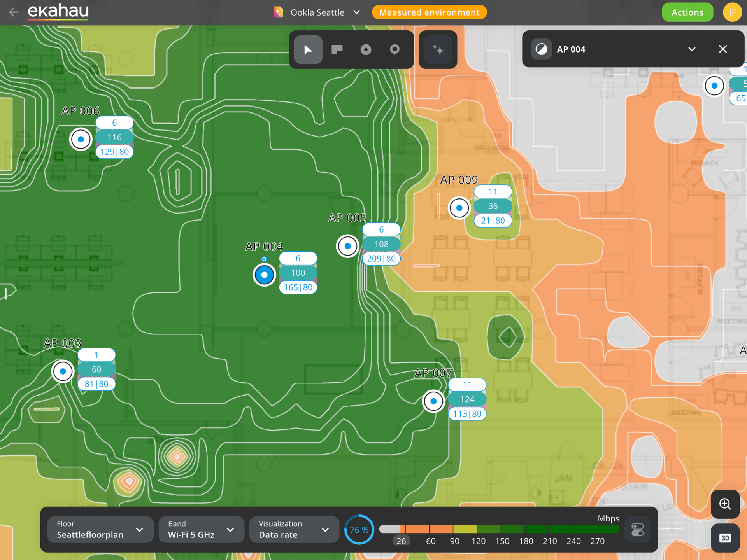Click the 76% coverage gauge circle
The image size is (747, 560).
click(359, 529)
